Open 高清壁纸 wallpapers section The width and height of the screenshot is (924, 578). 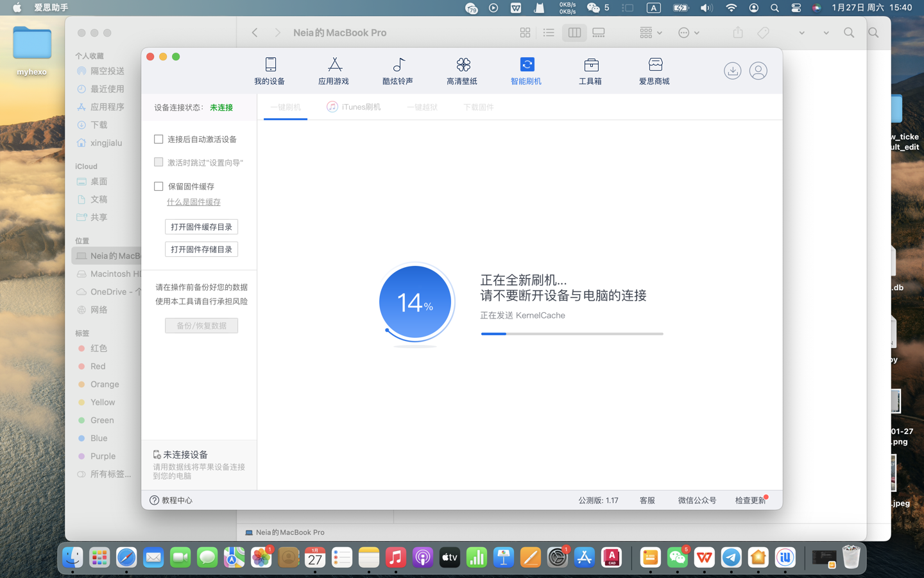pyautogui.click(x=462, y=71)
